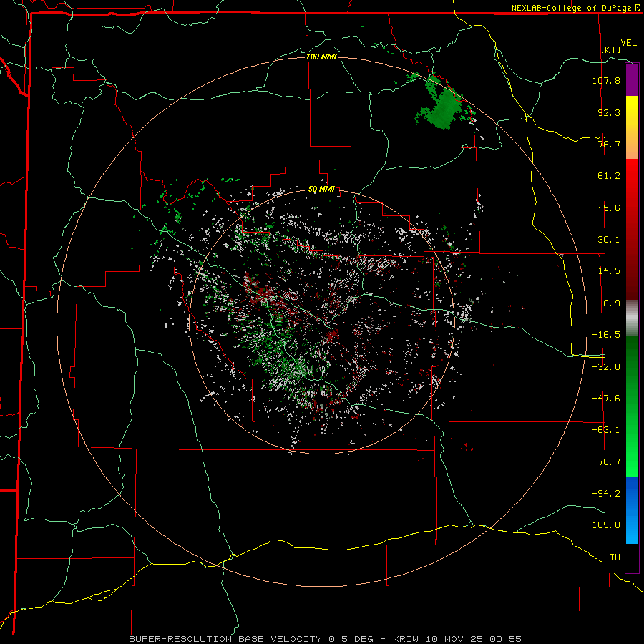Viewport: 644px width, 644px height.
Task: Click the 50 NMI range ring label
Action: (x=321, y=190)
